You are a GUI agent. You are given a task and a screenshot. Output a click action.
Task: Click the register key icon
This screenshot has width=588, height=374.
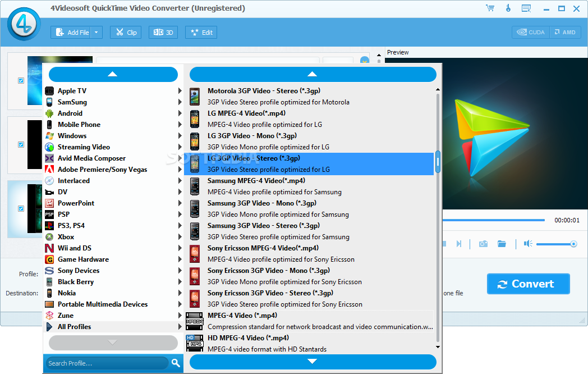[x=508, y=8]
